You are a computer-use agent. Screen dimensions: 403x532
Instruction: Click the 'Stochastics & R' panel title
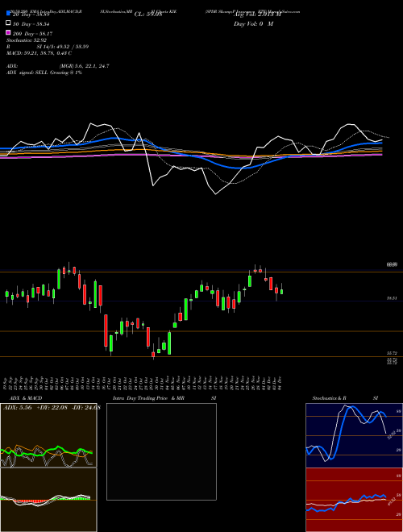[x=329, y=398]
